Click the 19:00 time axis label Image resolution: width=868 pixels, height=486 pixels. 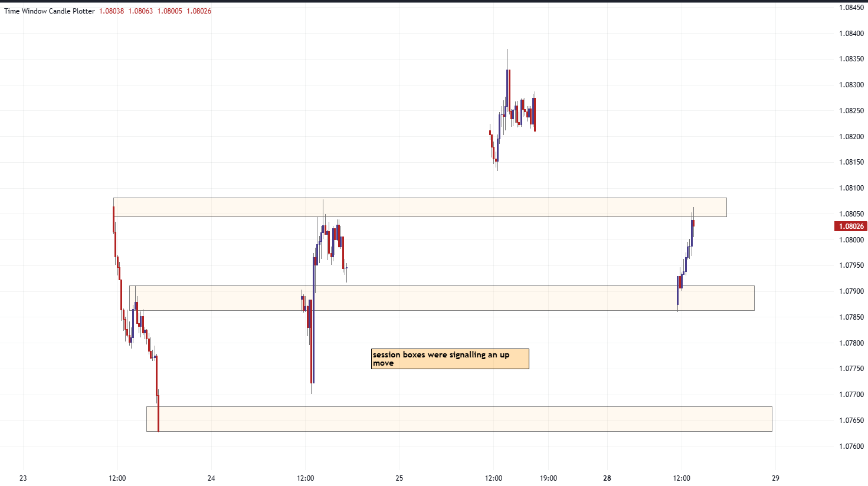pos(548,478)
